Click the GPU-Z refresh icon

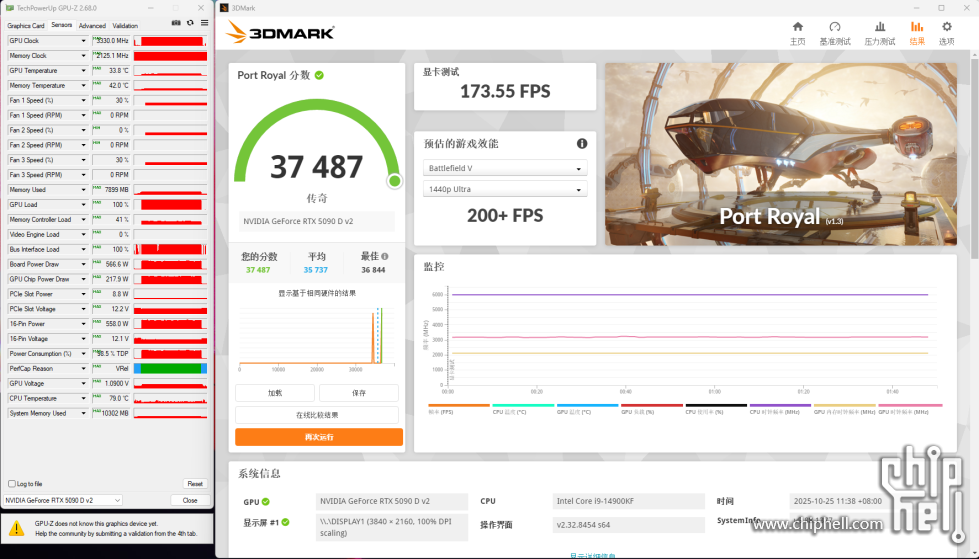[x=190, y=22]
